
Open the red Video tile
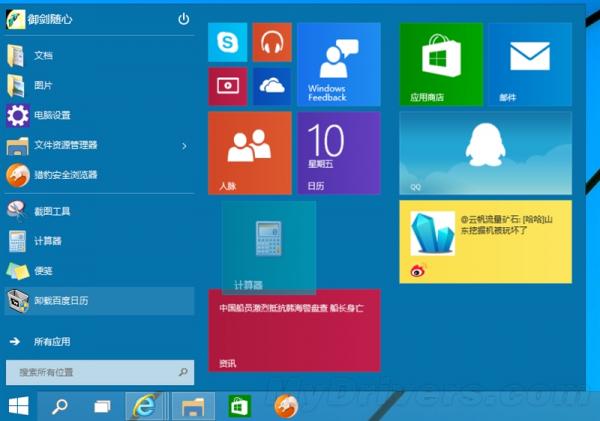tap(228, 86)
